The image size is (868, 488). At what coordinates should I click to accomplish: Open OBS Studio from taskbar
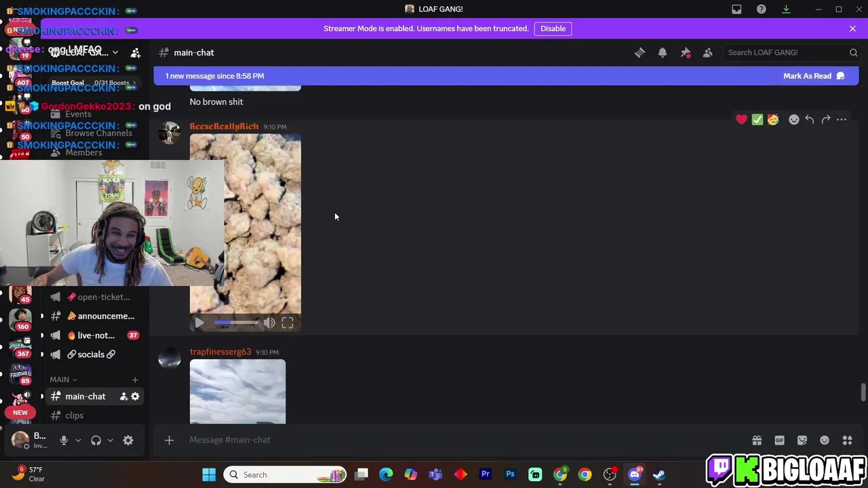(610, 475)
